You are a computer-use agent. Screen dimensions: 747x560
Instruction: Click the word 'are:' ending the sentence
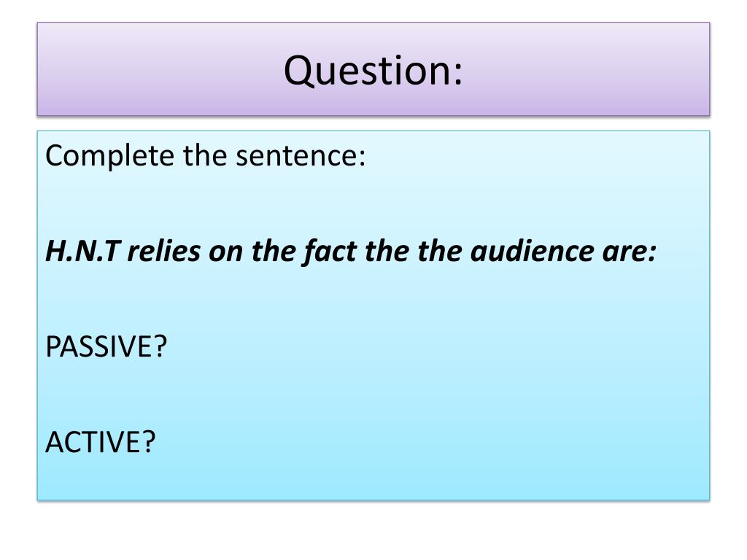[630, 252]
